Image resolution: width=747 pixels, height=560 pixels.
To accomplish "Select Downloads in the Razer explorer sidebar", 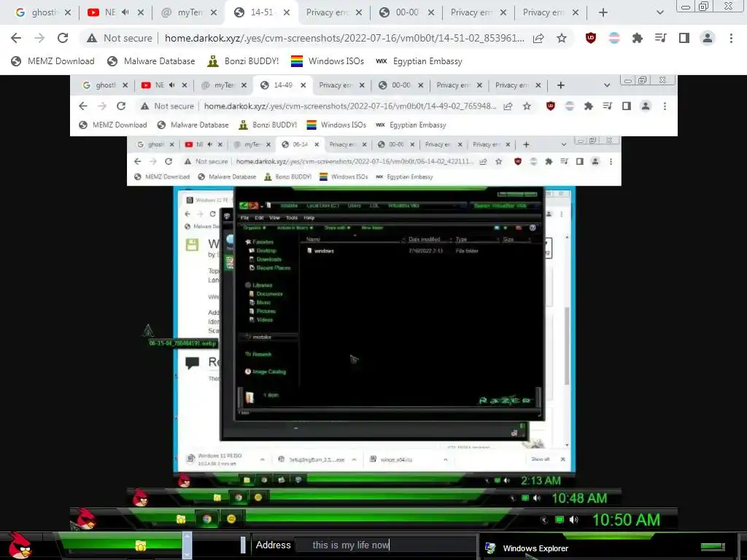I will [268, 259].
